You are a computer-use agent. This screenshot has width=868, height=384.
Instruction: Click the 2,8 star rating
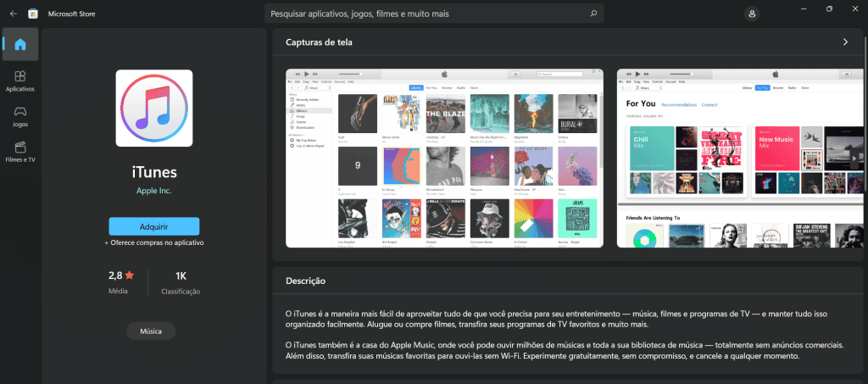click(121, 275)
